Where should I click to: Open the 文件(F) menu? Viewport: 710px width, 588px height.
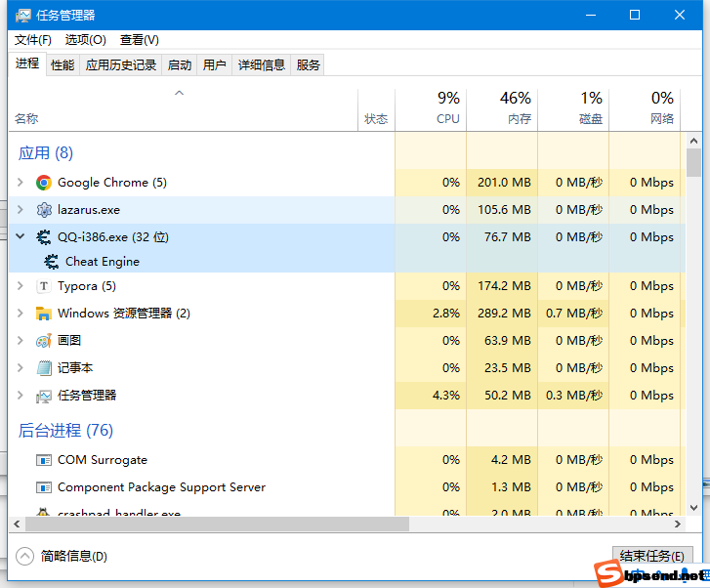(33, 40)
